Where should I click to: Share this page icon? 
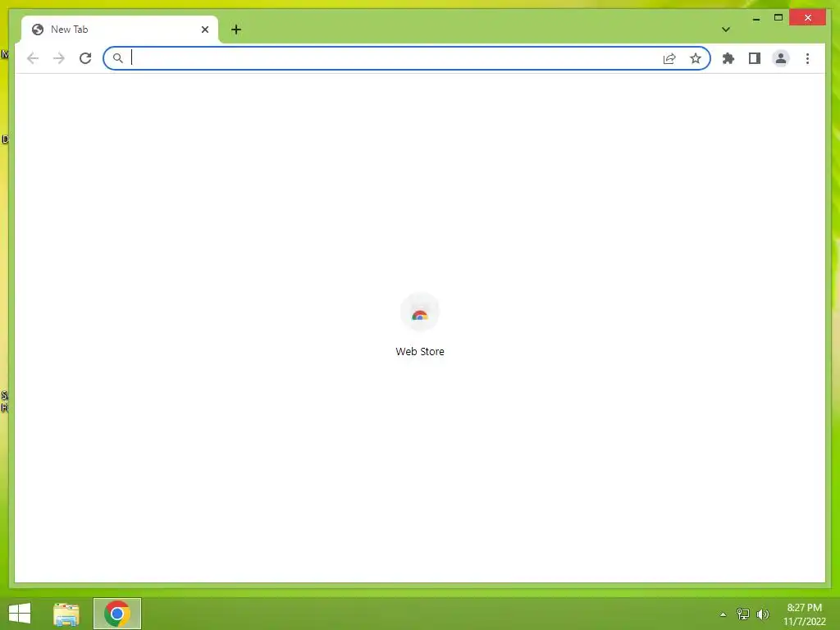[x=669, y=58]
